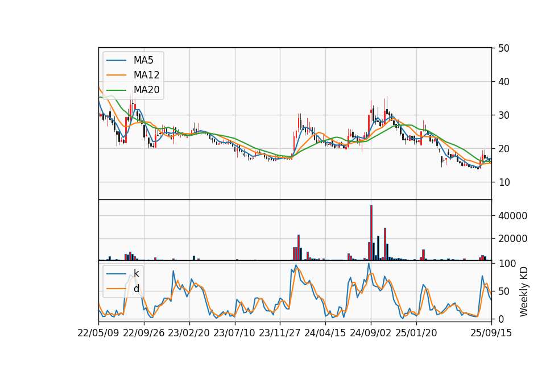546x392 pixels.
Task: Click the k legend entry
Action: (123, 273)
